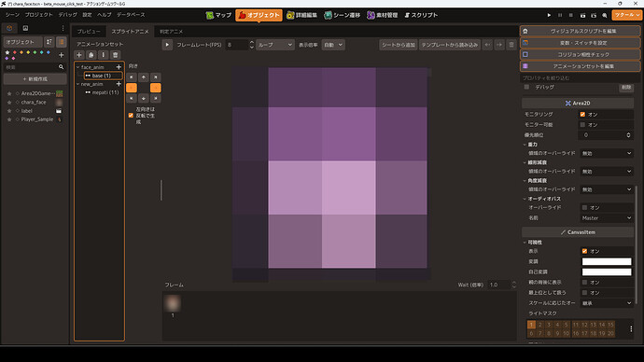This screenshot has height=362, width=644.
Task: Select the orange right direction button
Action: (x=156, y=88)
